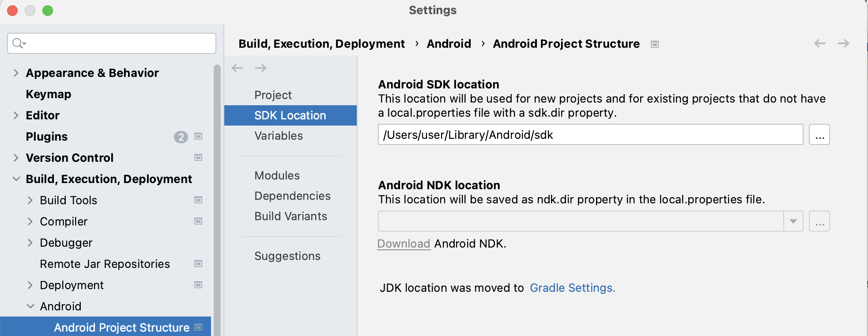Expand the Editor section
The width and height of the screenshot is (868, 336).
(x=16, y=115)
